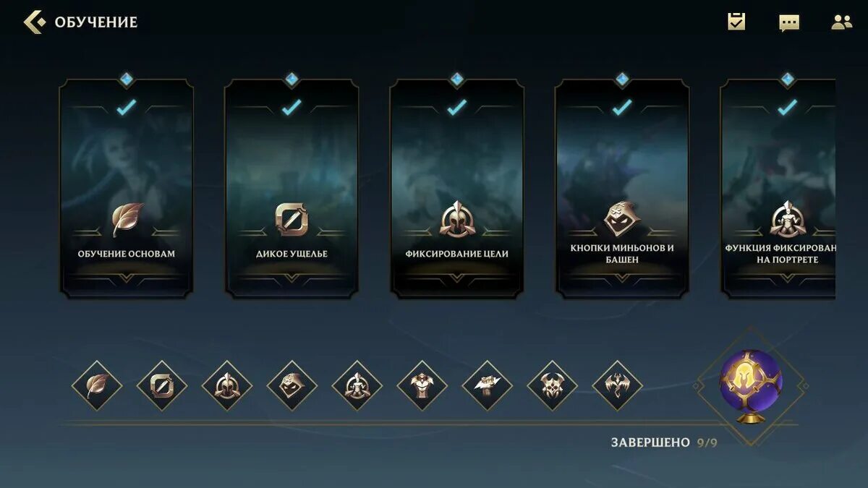
Task: Go back using the arrow next to Обучение
Action: 33,22
